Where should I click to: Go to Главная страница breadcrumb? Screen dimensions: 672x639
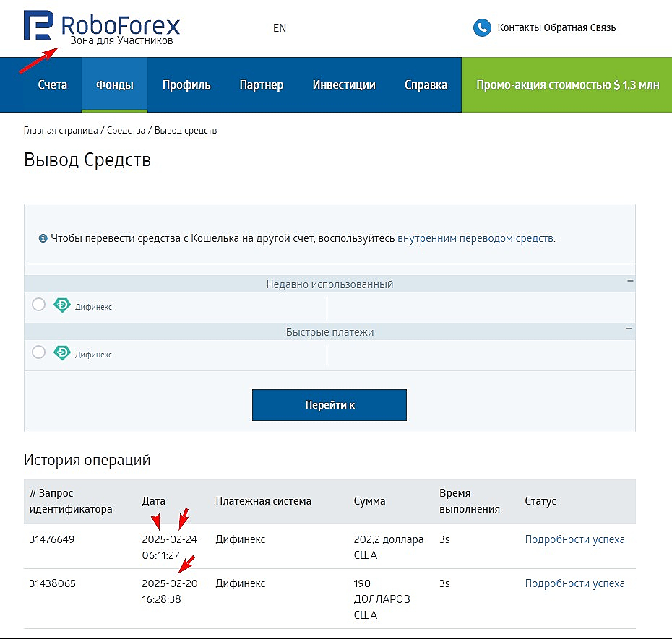pos(61,130)
